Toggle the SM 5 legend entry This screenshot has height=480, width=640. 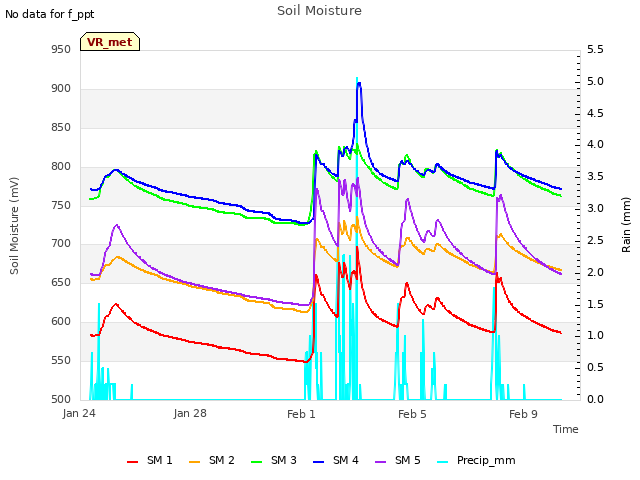click(398, 460)
